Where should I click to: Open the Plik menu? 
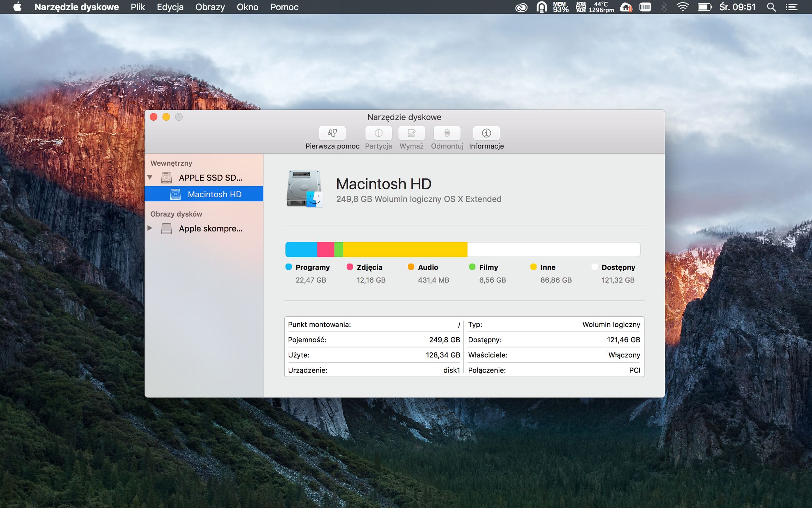click(137, 7)
